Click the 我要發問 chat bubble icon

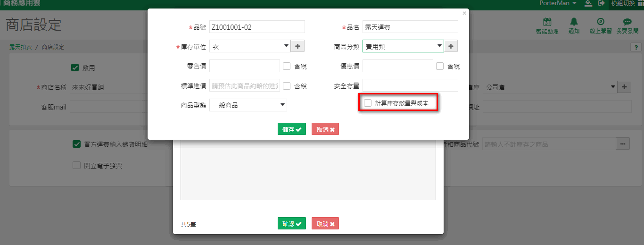627,22
